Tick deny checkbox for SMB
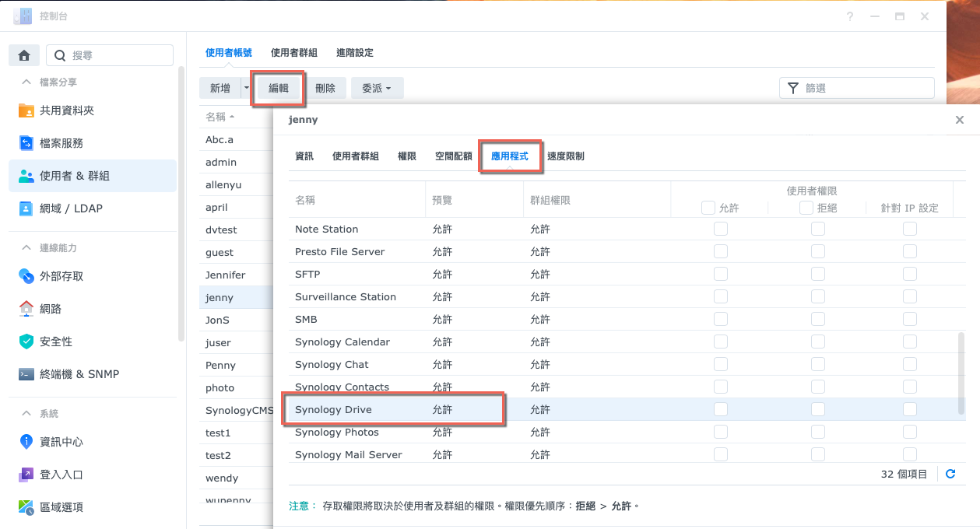This screenshot has height=529, width=980. point(818,319)
